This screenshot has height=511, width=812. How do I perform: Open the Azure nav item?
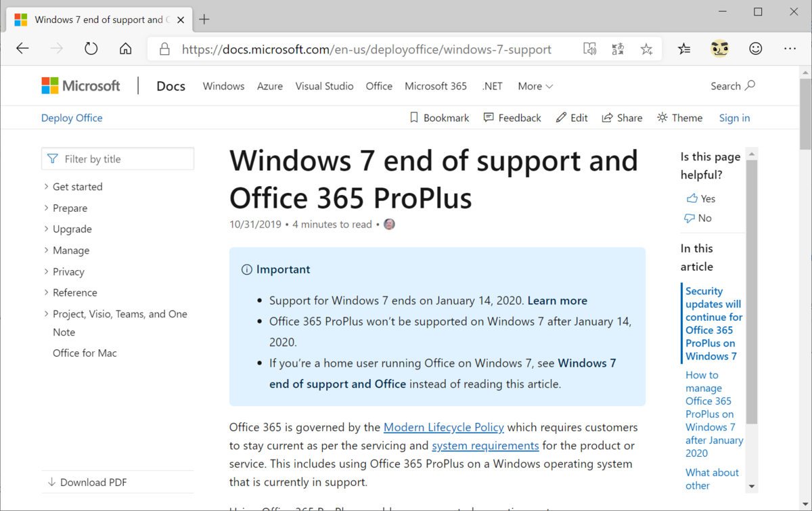pos(270,86)
